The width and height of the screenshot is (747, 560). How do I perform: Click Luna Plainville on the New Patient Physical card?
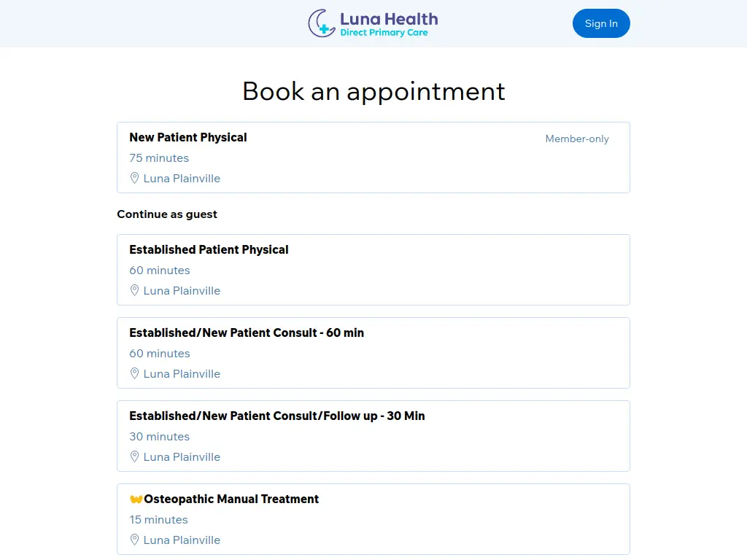(182, 178)
